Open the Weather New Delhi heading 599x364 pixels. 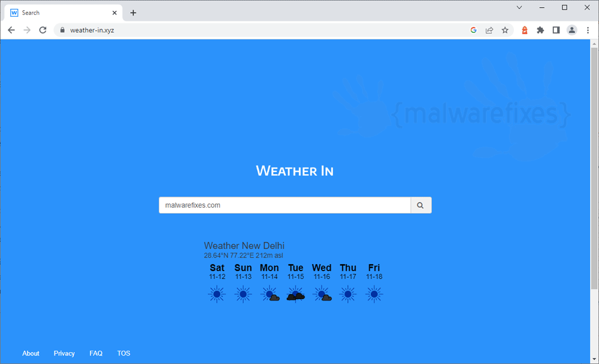click(x=244, y=245)
